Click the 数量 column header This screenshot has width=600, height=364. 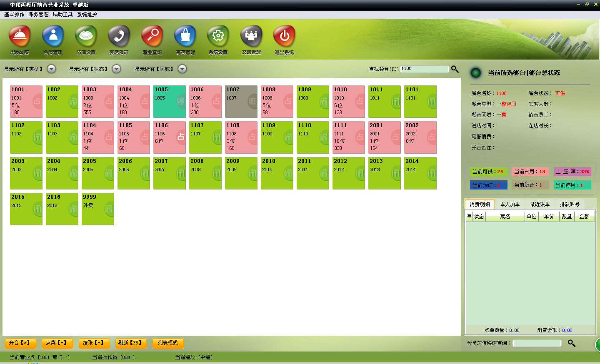567,217
